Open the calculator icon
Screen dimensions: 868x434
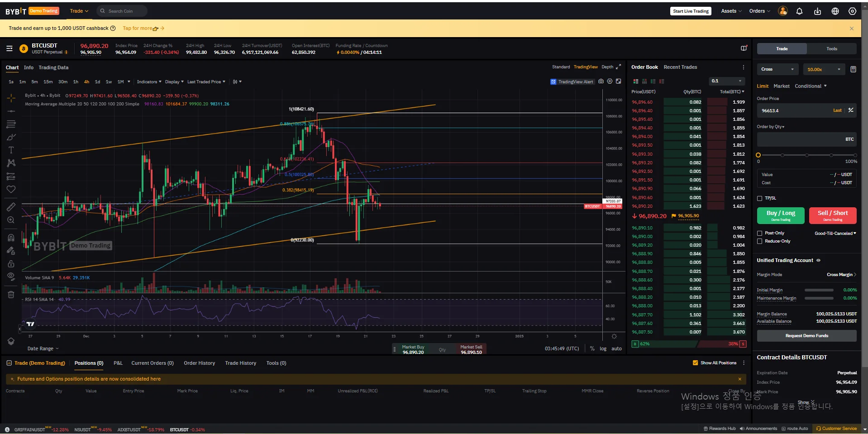click(853, 69)
